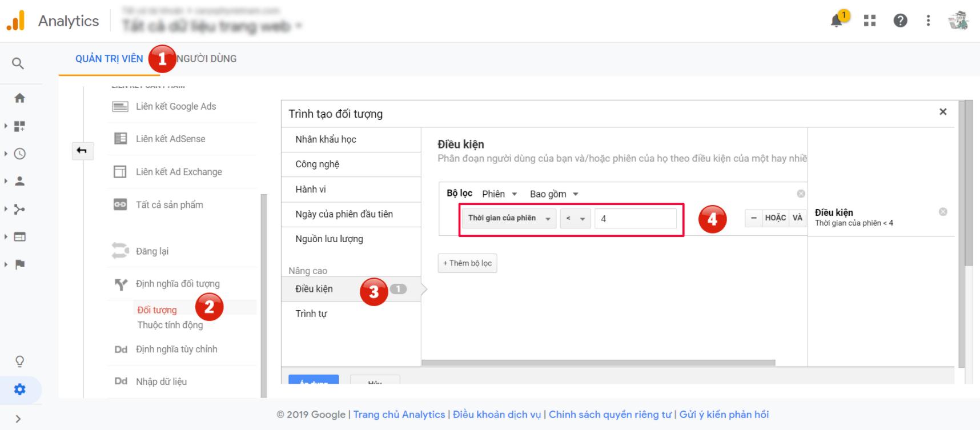Open the blurred account property selector dropdown
980x430 pixels.
pos(212,26)
